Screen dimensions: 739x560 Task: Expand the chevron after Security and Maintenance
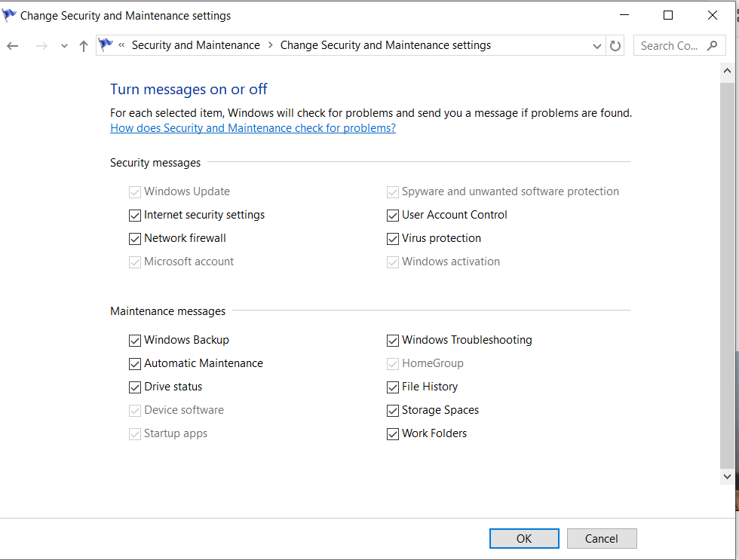pyautogui.click(x=271, y=45)
